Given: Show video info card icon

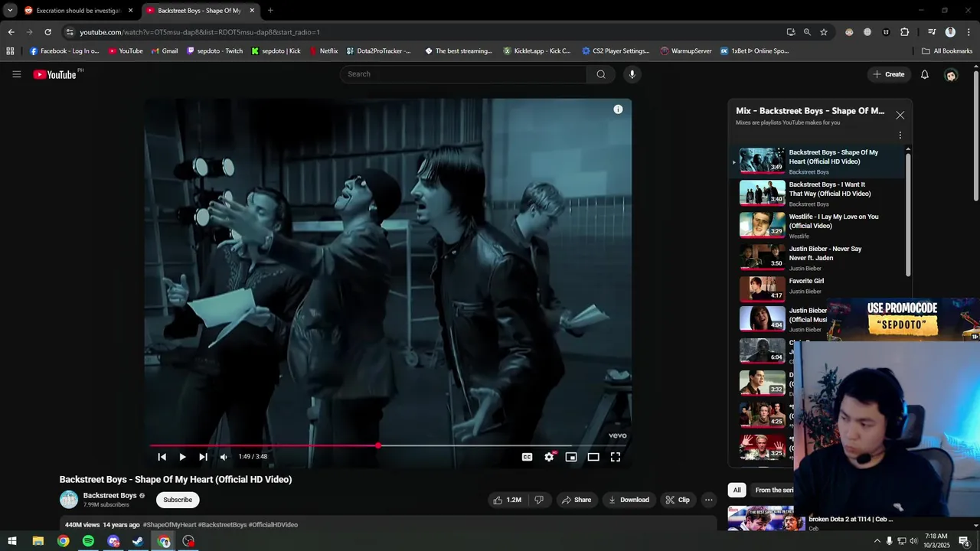Looking at the screenshot, I should pyautogui.click(x=618, y=109).
